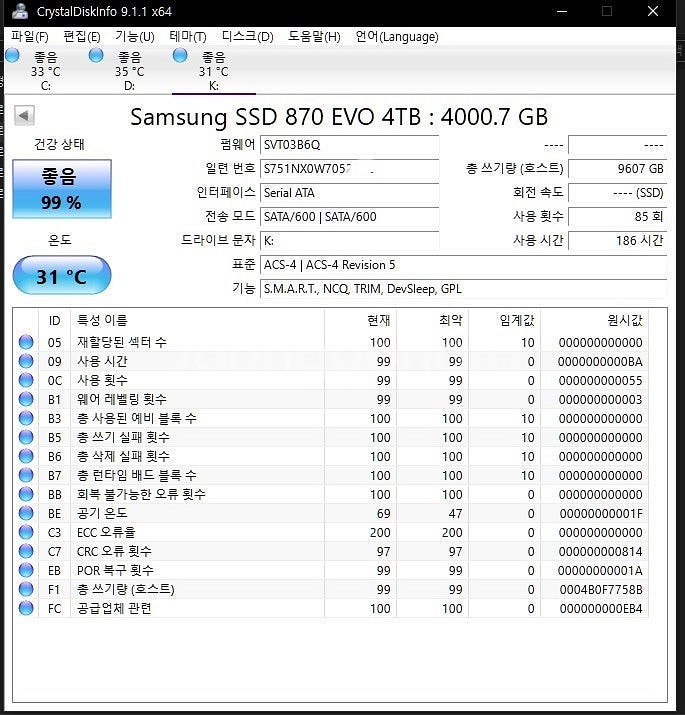Select the C: drive status orb
685x715 pixels.
pos(12,56)
